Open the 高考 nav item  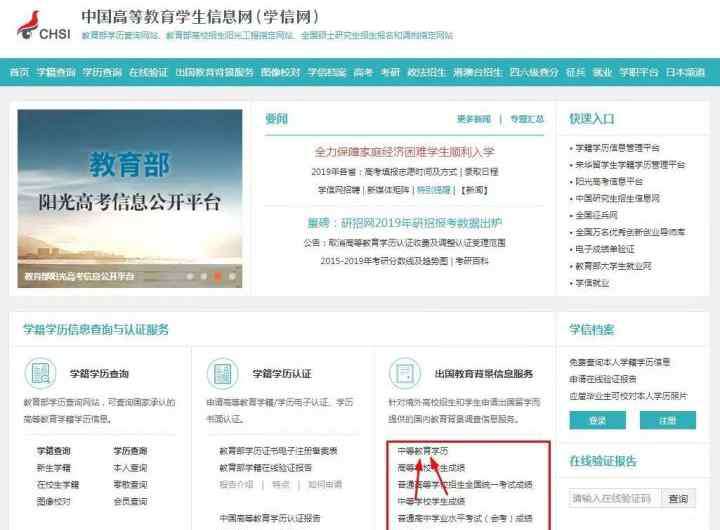363,73
